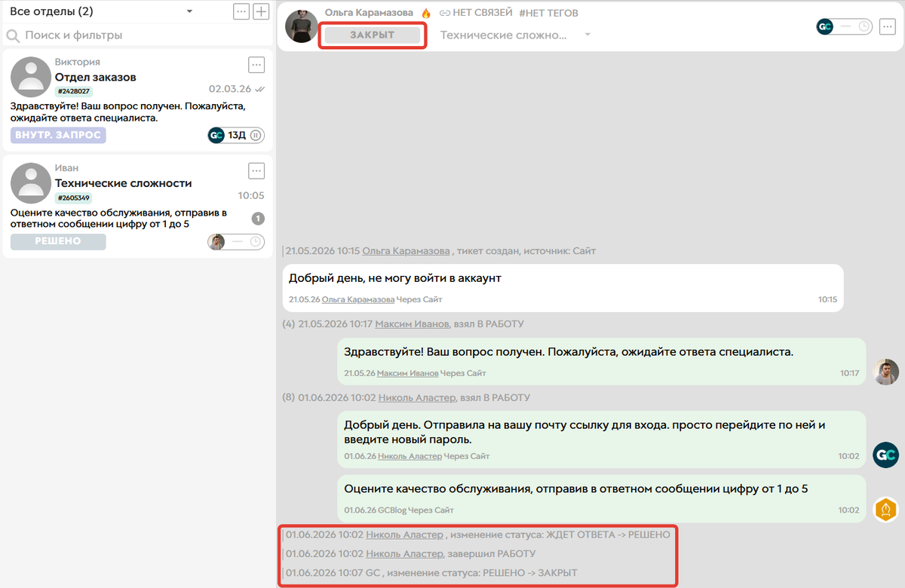Click "Николь Аластер" link in the 01.06.2026 взял В РАБОТУ line

click(417, 397)
